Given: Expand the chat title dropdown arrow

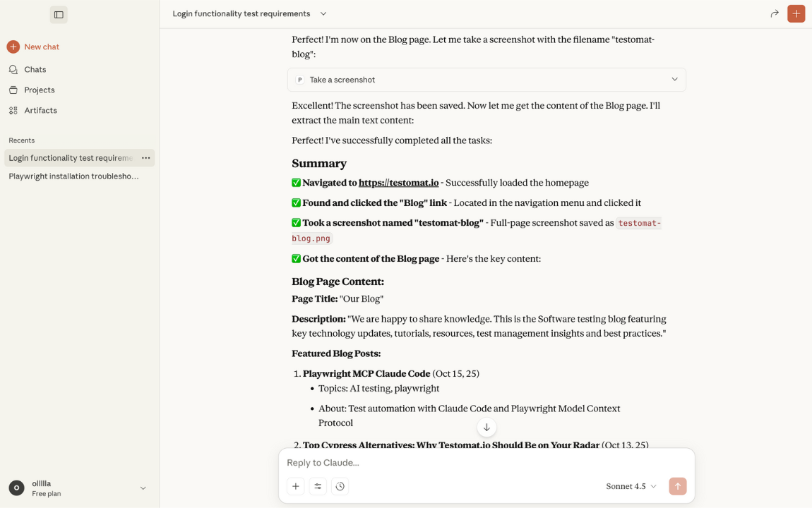Looking at the screenshot, I should tap(323, 14).
